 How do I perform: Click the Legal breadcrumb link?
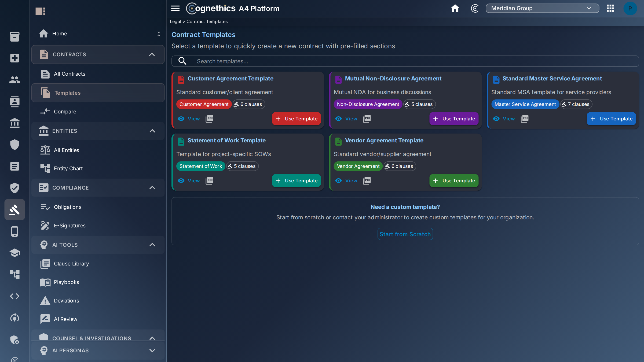tap(175, 21)
